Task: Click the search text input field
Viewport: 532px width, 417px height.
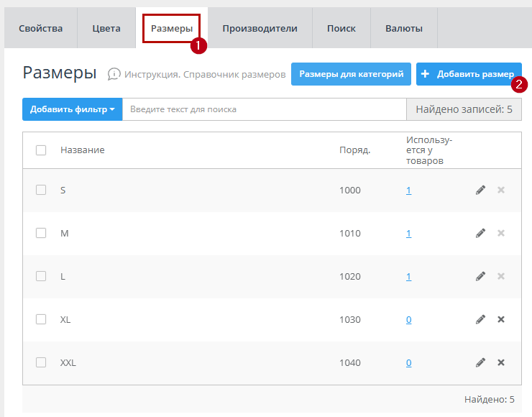Action: tap(264, 109)
